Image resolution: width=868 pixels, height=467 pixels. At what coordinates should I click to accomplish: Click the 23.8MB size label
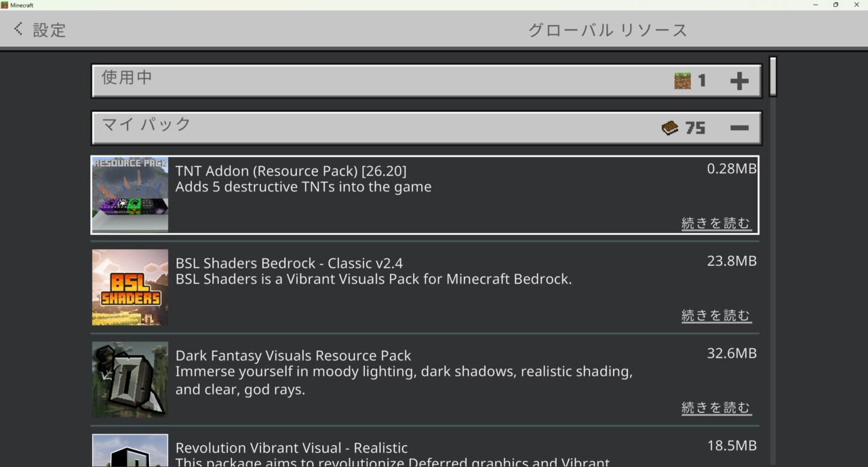coord(732,261)
